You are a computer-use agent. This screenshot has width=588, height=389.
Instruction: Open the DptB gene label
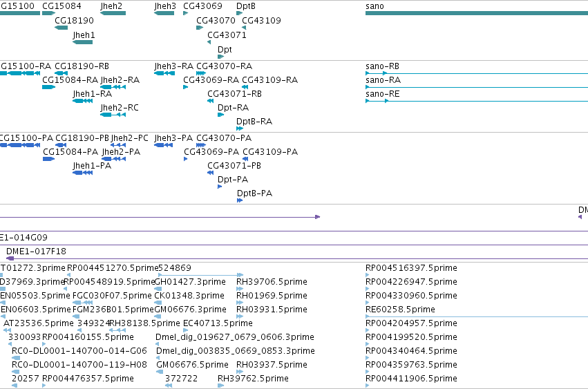(x=246, y=6)
